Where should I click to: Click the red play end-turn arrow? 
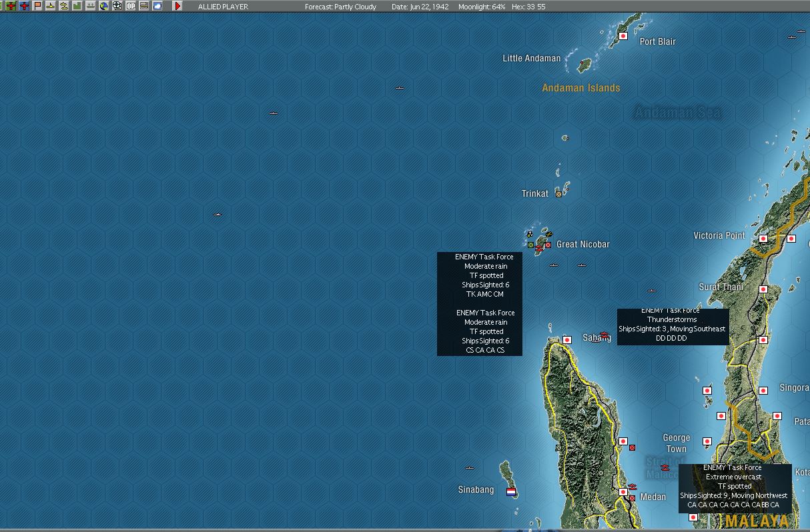[x=177, y=6]
